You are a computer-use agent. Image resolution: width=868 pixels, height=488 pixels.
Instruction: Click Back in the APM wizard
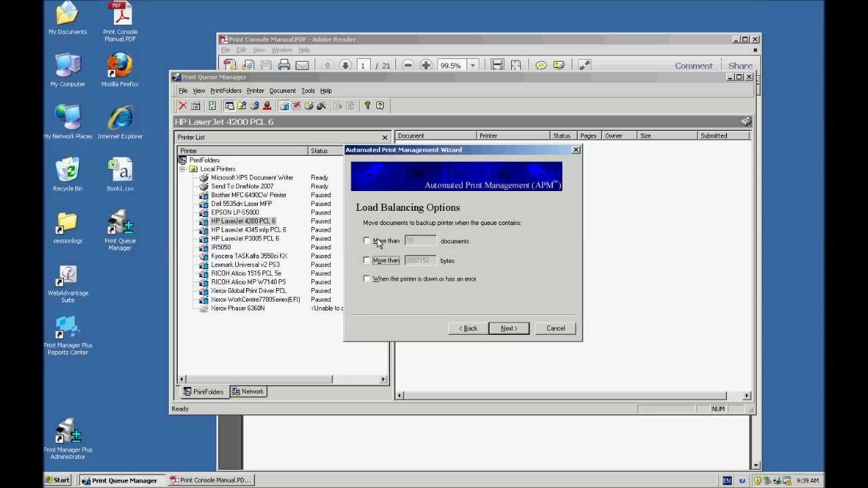468,328
